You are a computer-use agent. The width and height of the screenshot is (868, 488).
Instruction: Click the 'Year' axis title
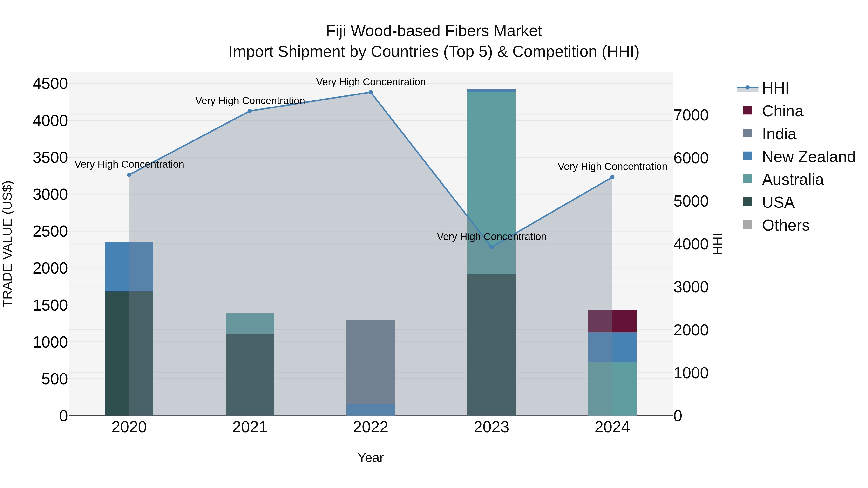[371, 458]
